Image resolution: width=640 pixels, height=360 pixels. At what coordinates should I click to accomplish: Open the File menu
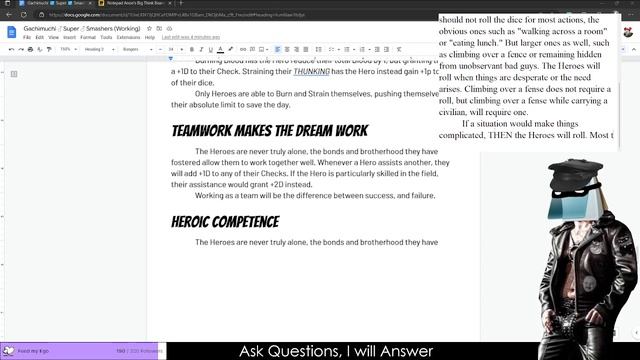[27, 37]
